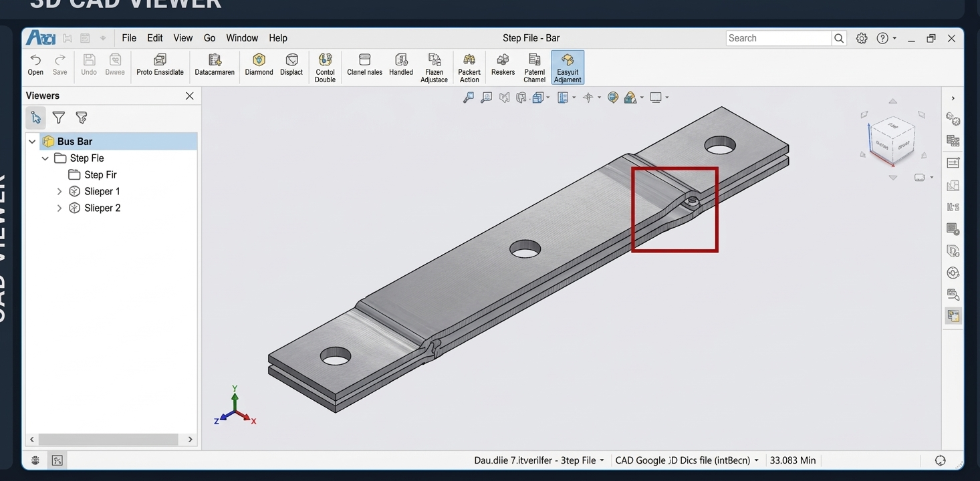The width and height of the screenshot is (980, 481).
Task: Collapse the Bus Bar tree node
Action: coord(32,142)
